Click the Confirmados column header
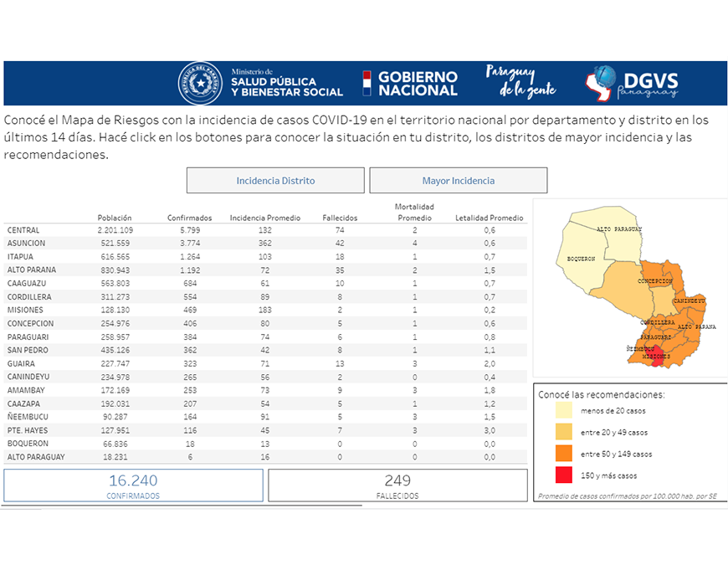Image resolution: width=728 pixels, height=565 pixels. 189,218
